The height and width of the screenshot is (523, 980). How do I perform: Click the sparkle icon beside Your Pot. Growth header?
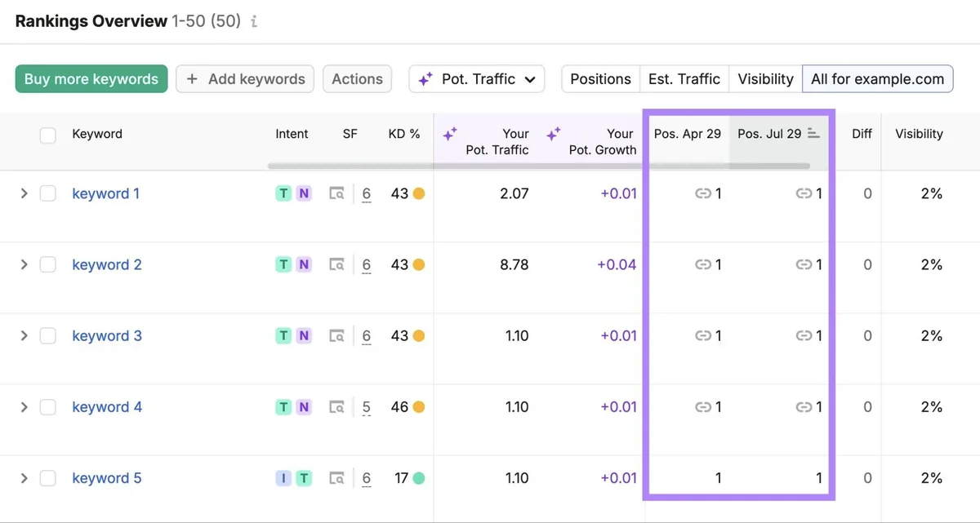(553, 134)
